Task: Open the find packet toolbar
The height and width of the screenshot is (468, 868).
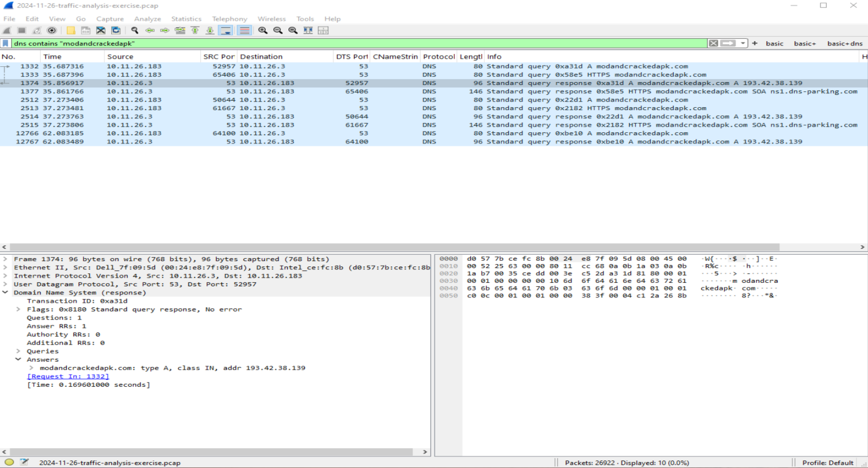Action: click(x=134, y=30)
